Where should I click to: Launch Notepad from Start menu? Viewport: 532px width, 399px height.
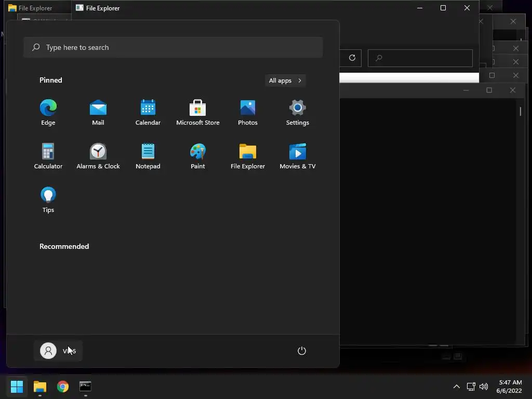click(148, 156)
